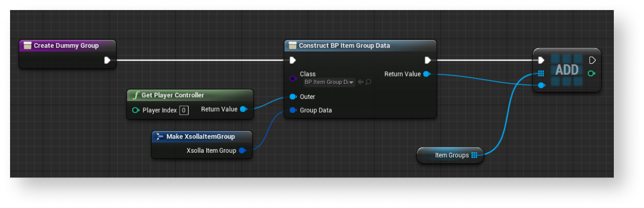Click the Group Data input pin
The width and height of the screenshot is (644, 208).
(293, 111)
